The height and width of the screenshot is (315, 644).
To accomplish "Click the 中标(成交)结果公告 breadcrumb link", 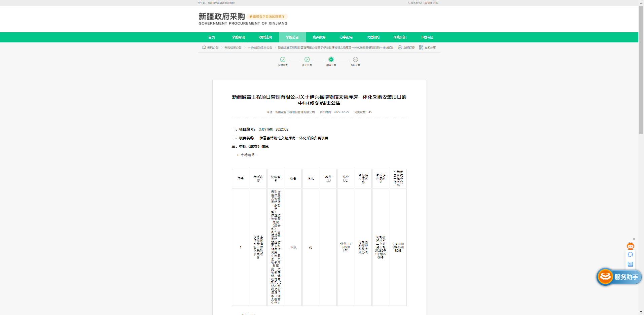I will (x=260, y=48).
